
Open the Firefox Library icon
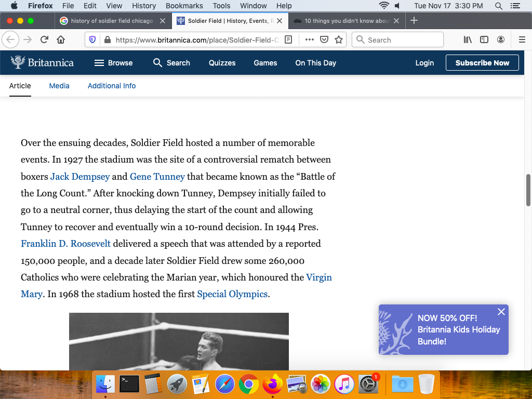pos(468,40)
